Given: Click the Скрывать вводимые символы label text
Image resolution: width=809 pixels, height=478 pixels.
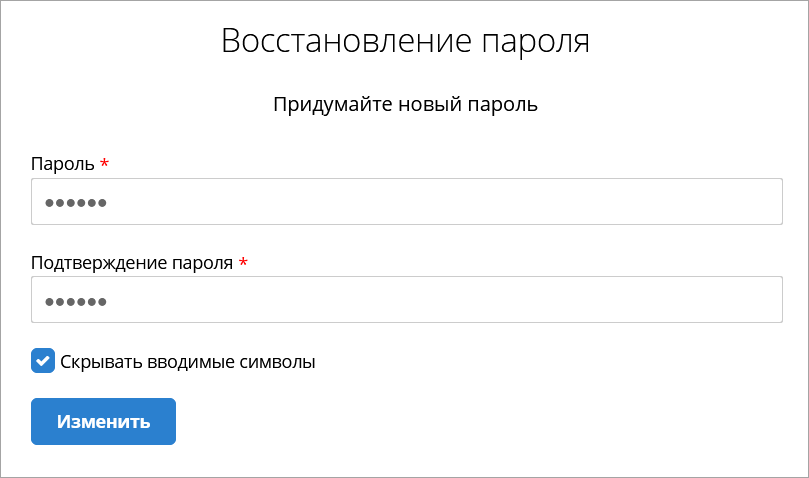Looking at the screenshot, I should click(x=188, y=362).
